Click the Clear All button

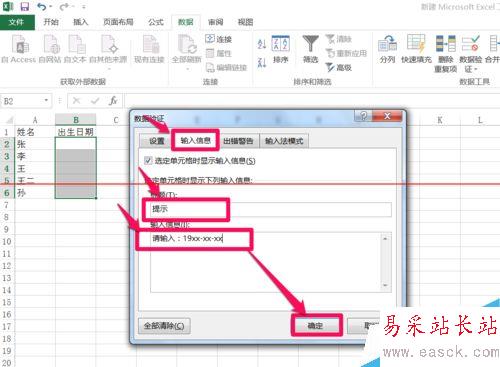click(164, 326)
